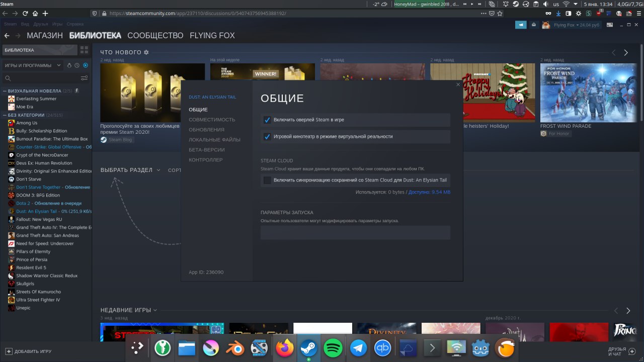Click Add Game button
Image resolution: width=644 pixels, height=362 pixels.
pos(29,351)
